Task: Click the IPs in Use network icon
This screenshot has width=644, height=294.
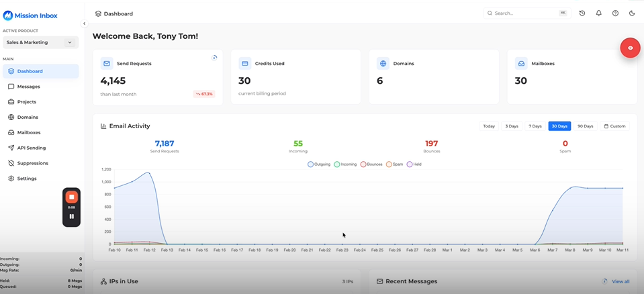Action: pos(103,282)
